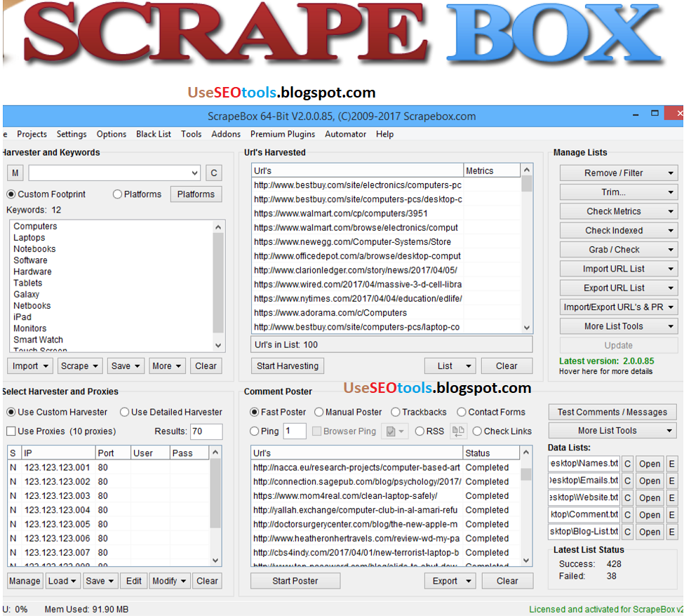This screenshot has width=684, height=616.
Task: Expand the Grab / Check dropdown
Action: pos(619,250)
